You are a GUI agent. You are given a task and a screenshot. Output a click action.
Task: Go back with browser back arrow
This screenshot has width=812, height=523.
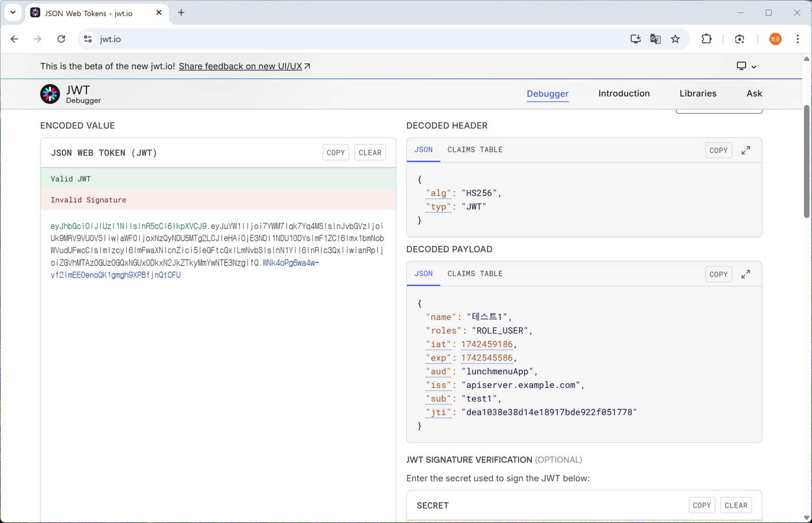(14, 39)
